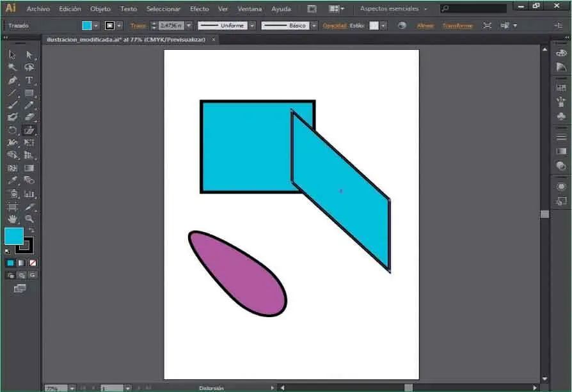Reset to default fill and stroke
Viewport: 572px width, 392px height.
pyautogui.click(x=8, y=251)
